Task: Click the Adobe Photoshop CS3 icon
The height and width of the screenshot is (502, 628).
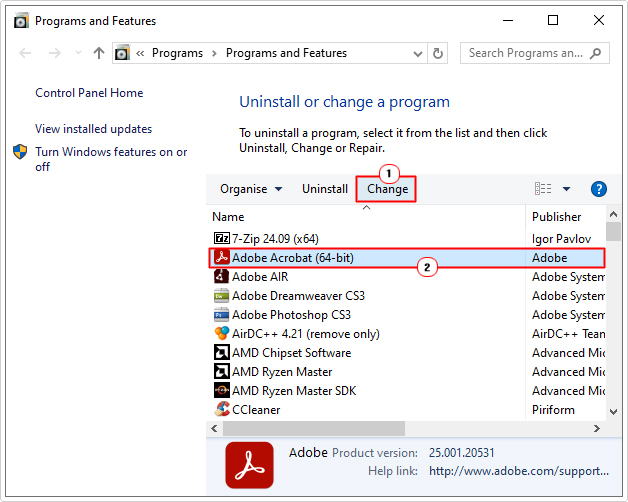Action: pos(221,315)
